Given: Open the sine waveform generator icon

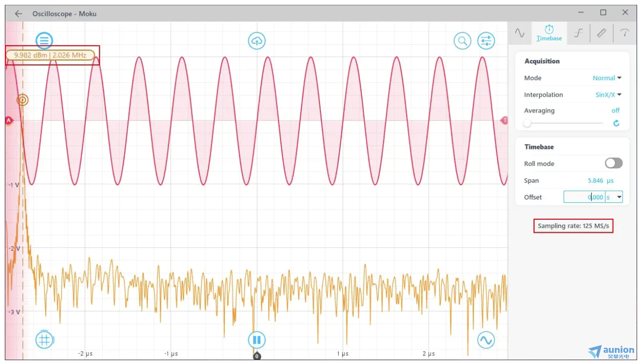Looking at the screenshot, I should click(486, 340).
